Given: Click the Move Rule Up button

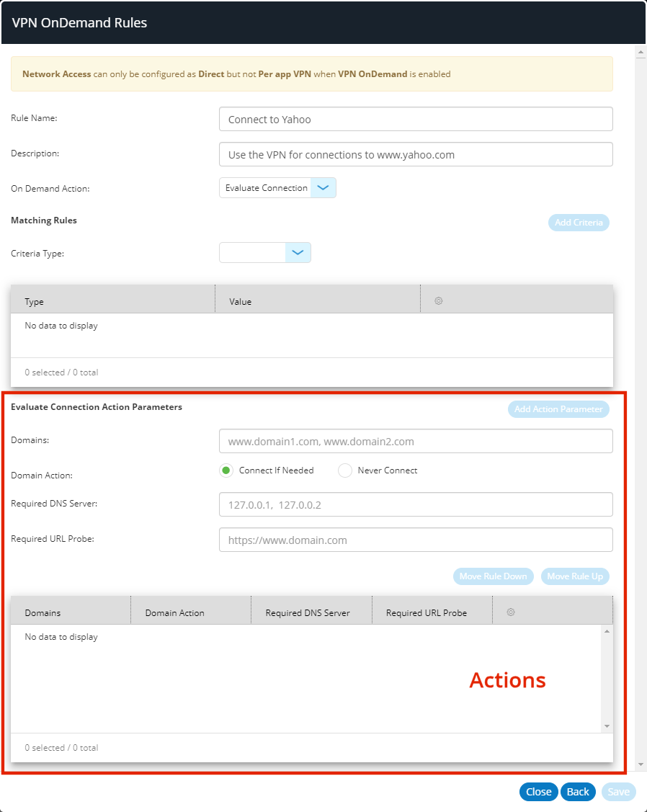Looking at the screenshot, I should (x=574, y=576).
